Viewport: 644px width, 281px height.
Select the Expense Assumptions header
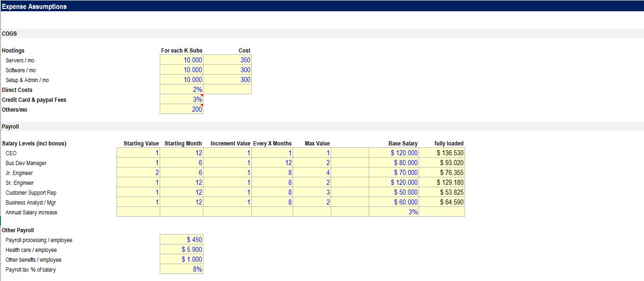(34, 7)
